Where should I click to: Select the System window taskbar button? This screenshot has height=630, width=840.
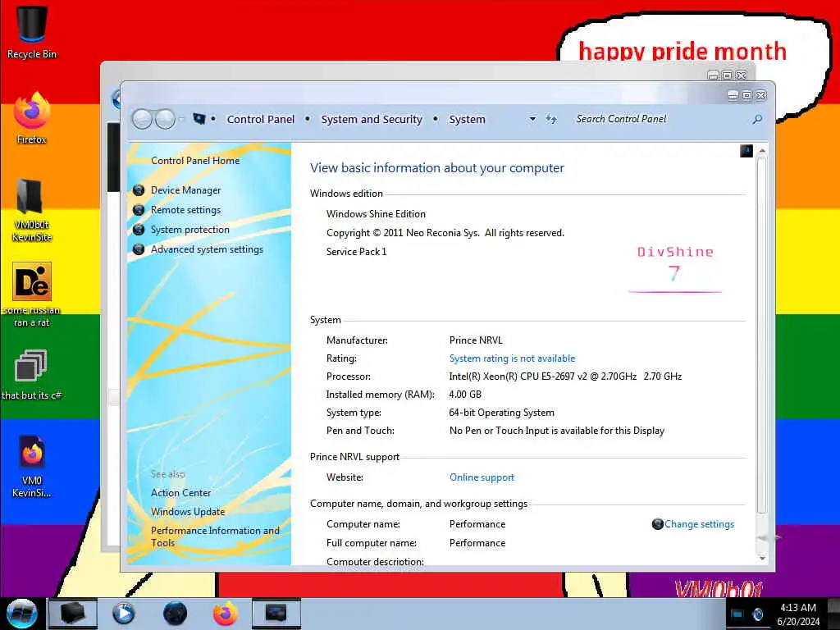276,614
